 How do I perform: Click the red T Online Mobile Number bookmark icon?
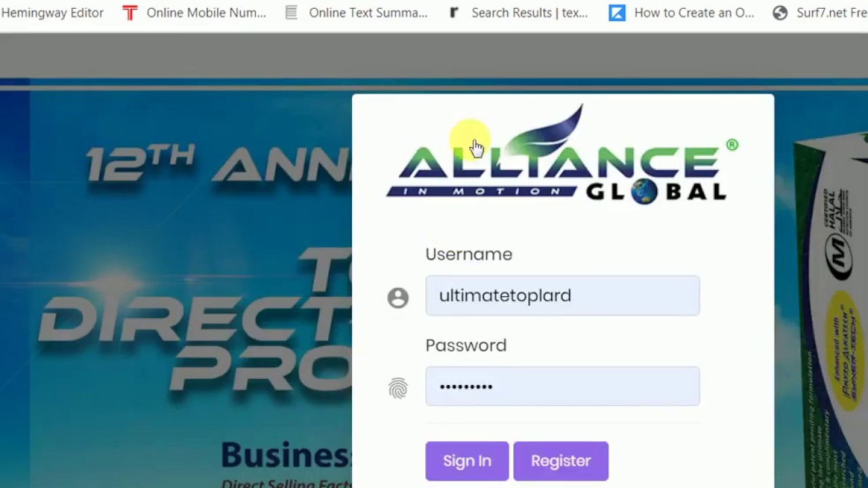point(130,13)
